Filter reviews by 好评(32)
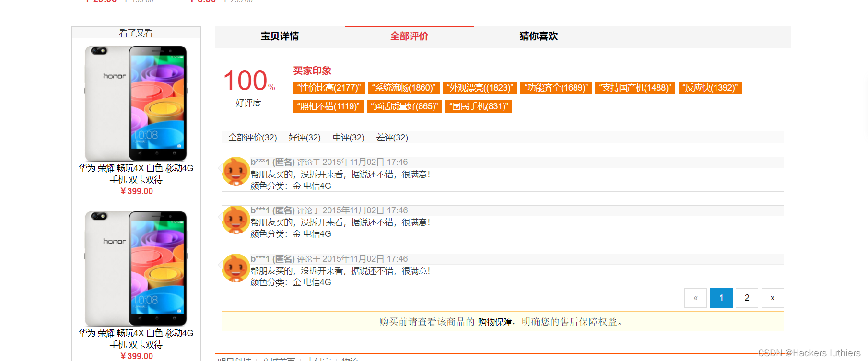 click(305, 138)
